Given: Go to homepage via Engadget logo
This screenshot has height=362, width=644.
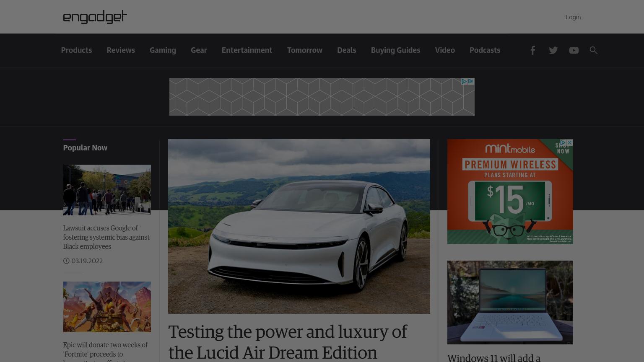Looking at the screenshot, I should click(x=95, y=17).
